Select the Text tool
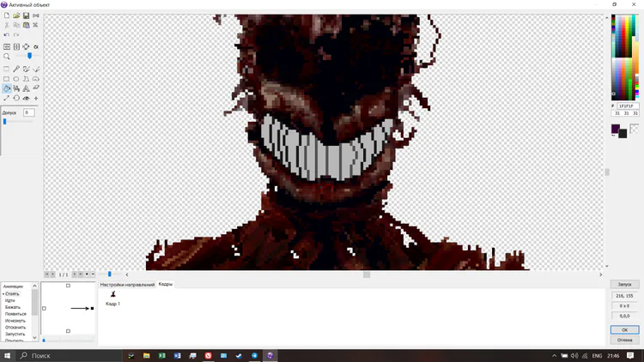This screenshot has width=644, height=362. pyautogui.click(x=26, y=88)
